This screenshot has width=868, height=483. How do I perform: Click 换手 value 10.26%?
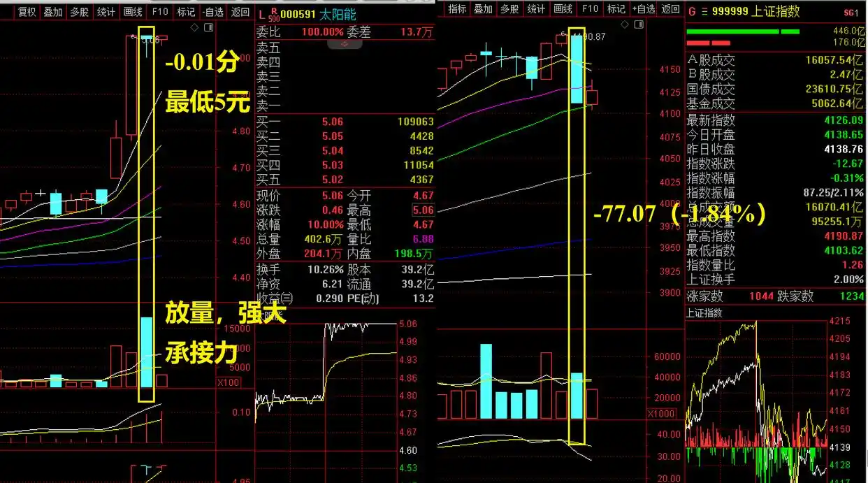(x=326, y=269)
